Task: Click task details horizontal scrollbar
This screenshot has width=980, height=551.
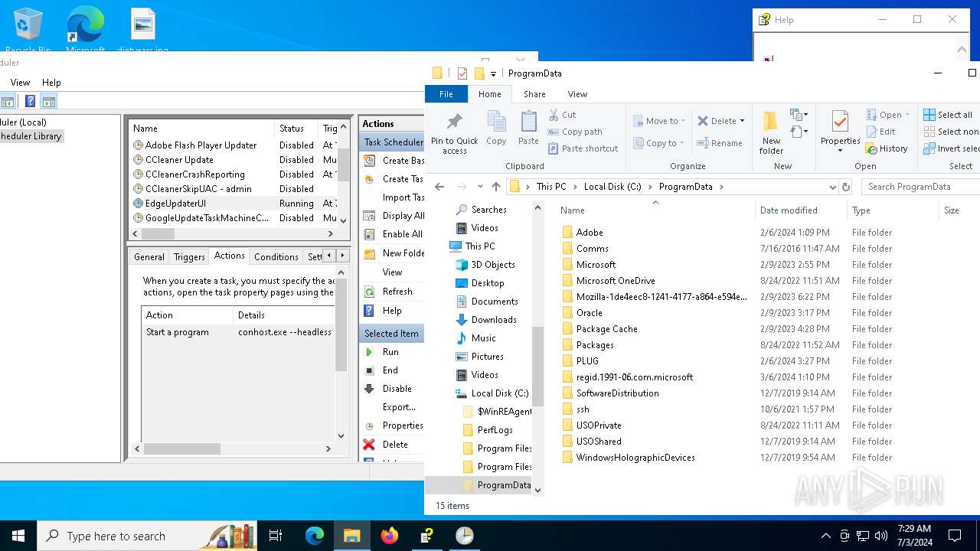Action: click(x=181, y=449)
